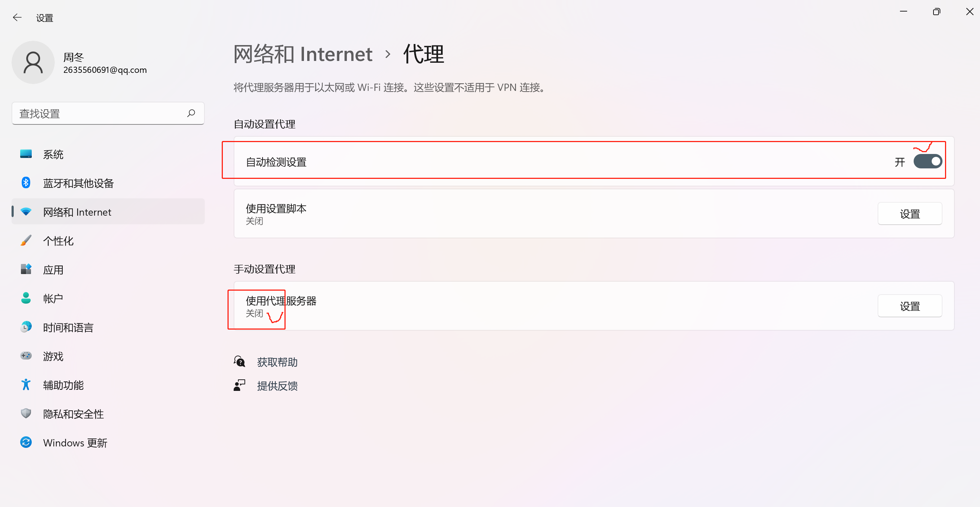Select 帐户 in the sidebar
The image size is (980, 507).
[x=53, y=299]
